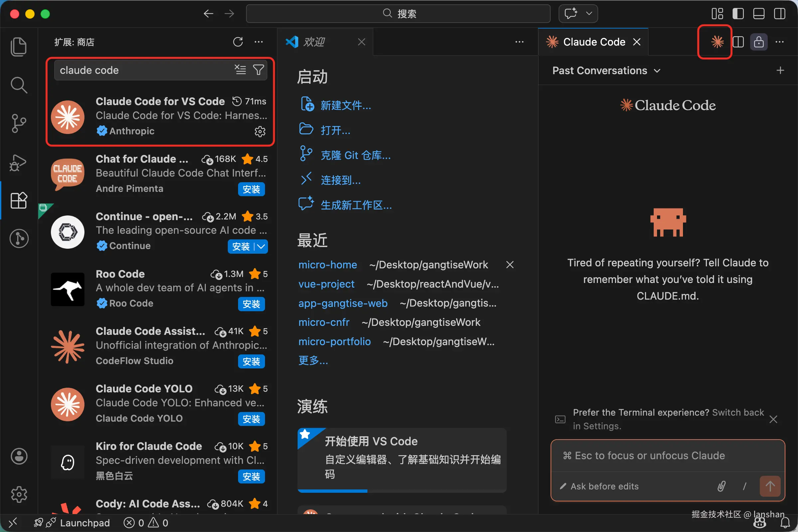The width and height of the screenshot is (798, 532).
Task: Open the Source Control view
Action: (19, 123)
